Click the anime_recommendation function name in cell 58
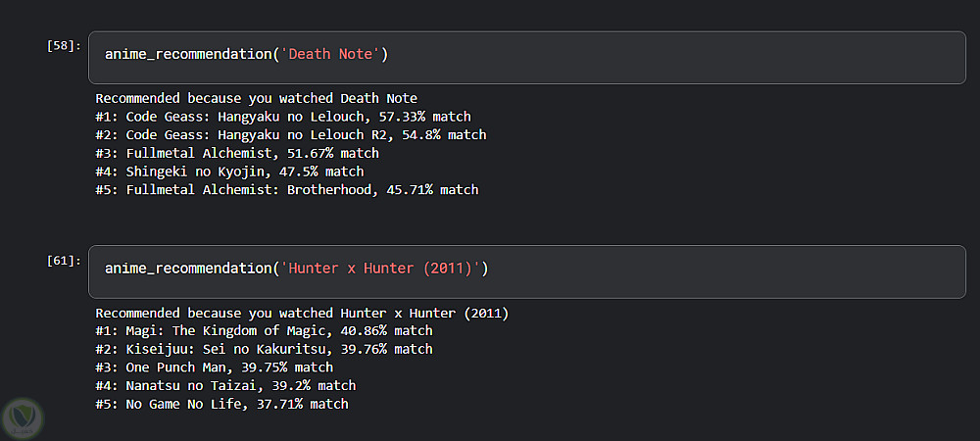This screenshot has height=441, width=980. click(188, 55)
